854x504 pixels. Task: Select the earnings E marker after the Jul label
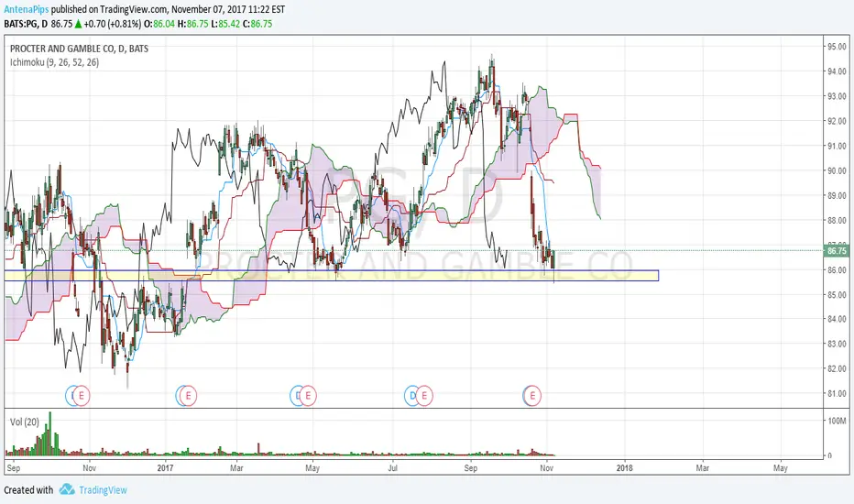point(424,395)
